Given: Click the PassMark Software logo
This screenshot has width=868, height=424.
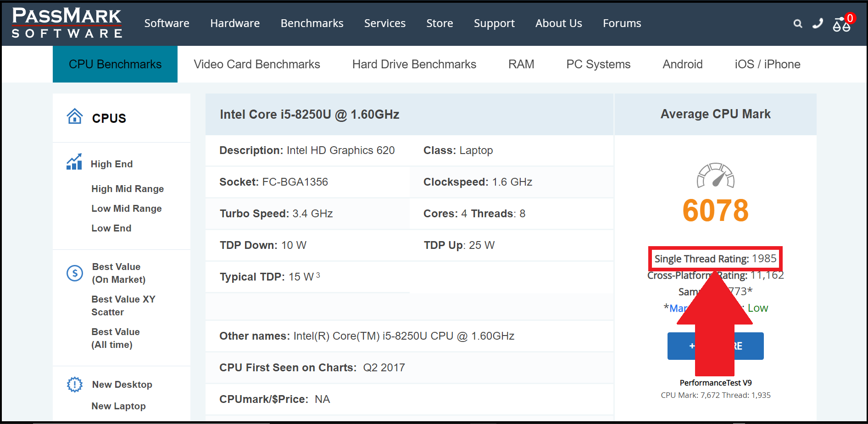Looking at the screenshot, I should (66, 23).
